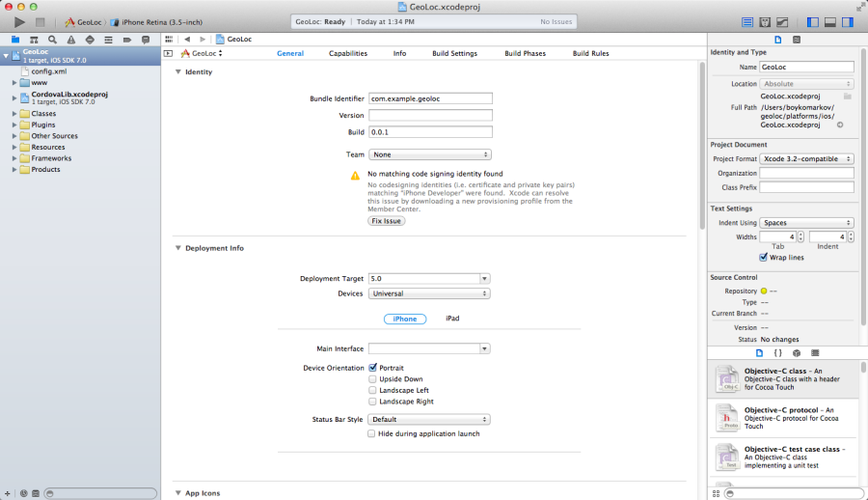Viewport: 868px width, 500px height.
Task: Show the File inspector
Action: point(777,40)
